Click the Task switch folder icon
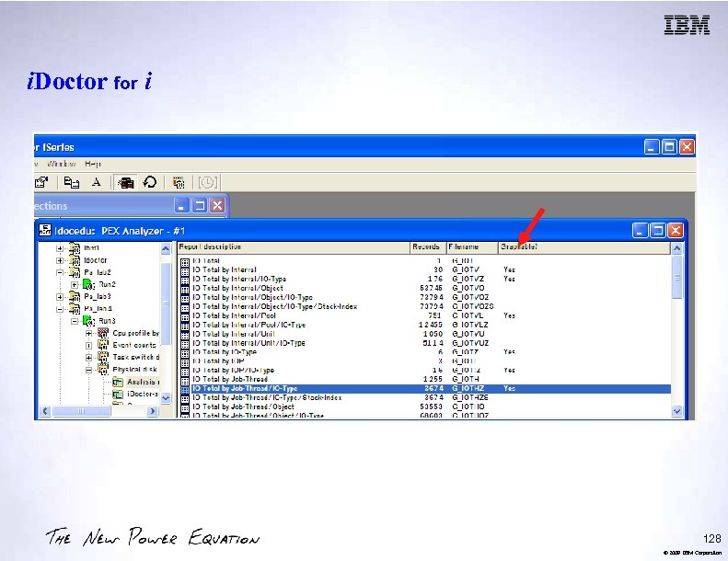The height and width of the screenshot is (561, 728). [x=103, y=358]
